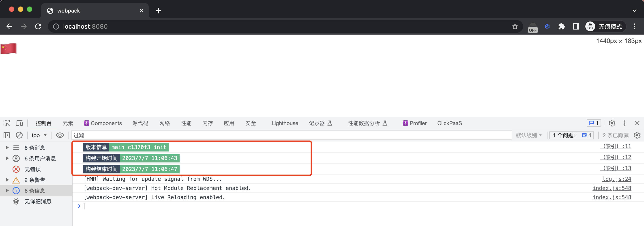
Task: Switch to the 网络 tab
Action: coord(165,123)
